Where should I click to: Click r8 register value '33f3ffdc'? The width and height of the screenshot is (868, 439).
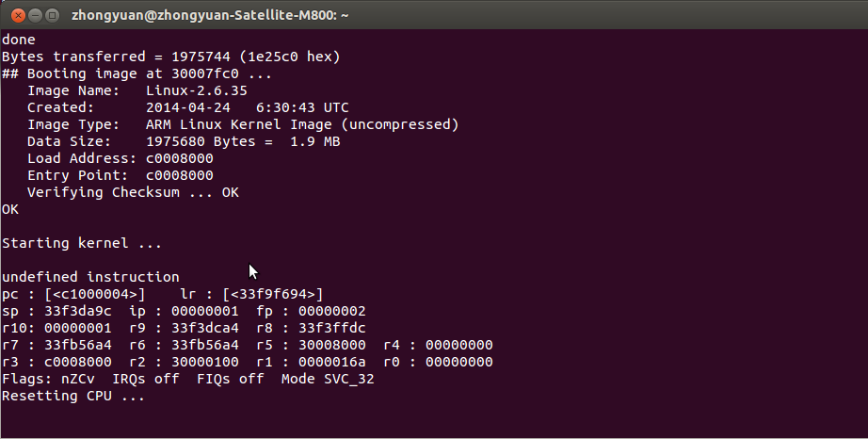pos(332,328)
